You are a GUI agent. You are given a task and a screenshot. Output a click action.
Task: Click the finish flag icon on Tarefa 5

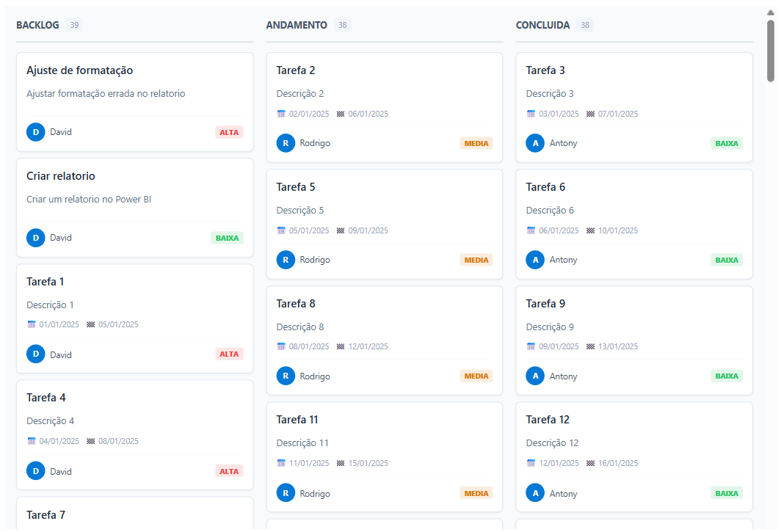[x=341, y=230]
